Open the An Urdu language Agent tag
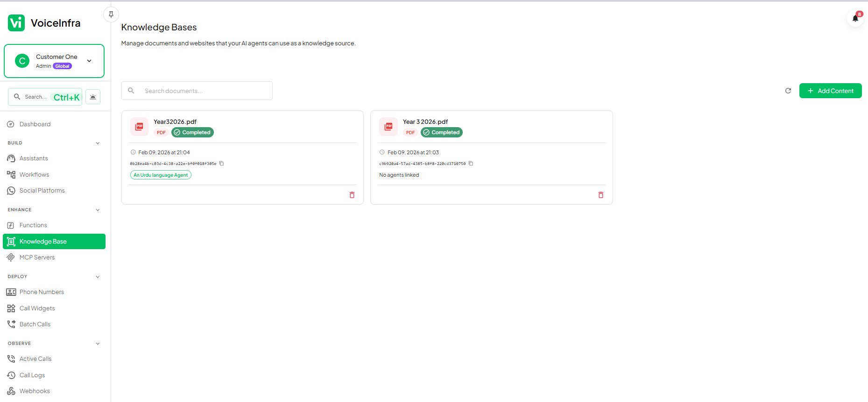Screen dimensions: 868x402 coord(161,175)
